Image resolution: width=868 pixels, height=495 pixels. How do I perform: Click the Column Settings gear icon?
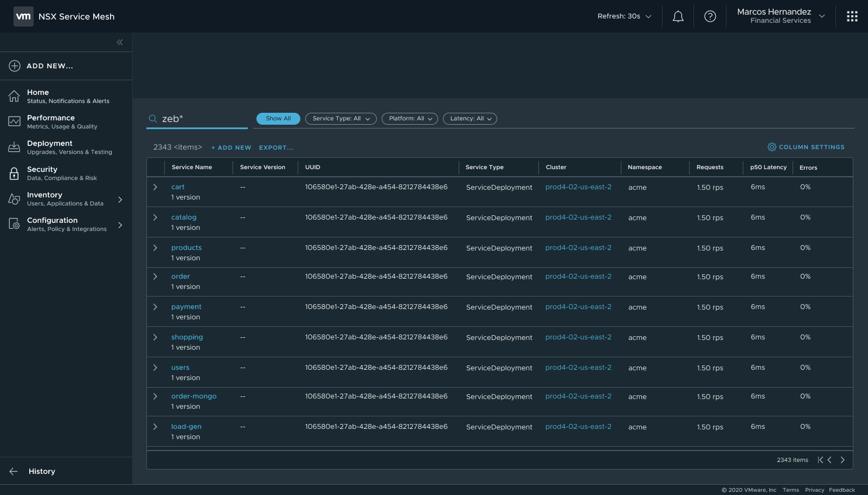tap(772, 147)
